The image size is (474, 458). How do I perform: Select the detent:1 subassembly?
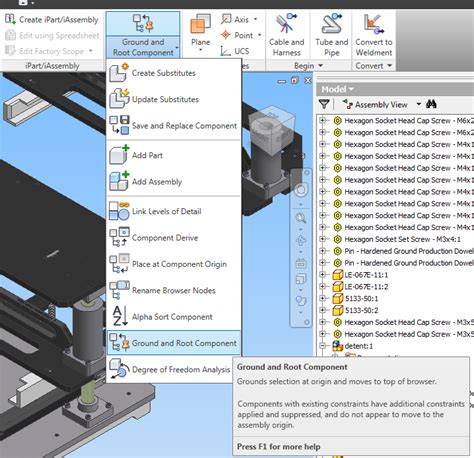[x=359, y=346]
